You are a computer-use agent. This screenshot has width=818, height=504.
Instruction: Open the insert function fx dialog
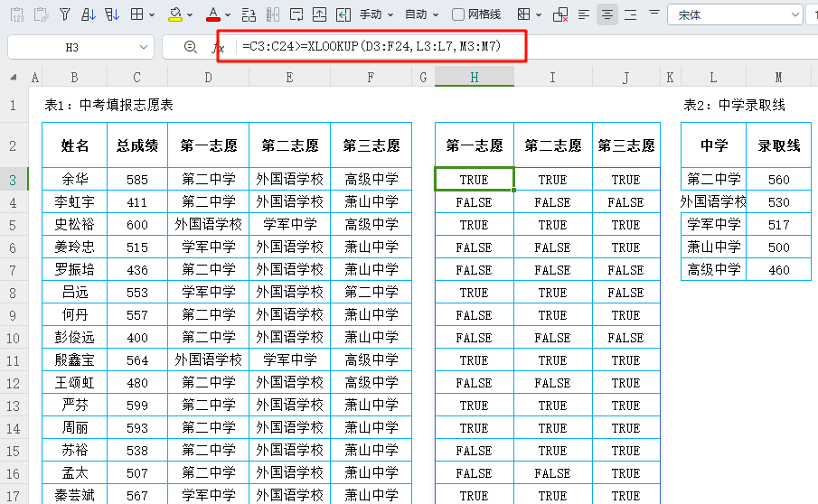click(x=218, y=48)
